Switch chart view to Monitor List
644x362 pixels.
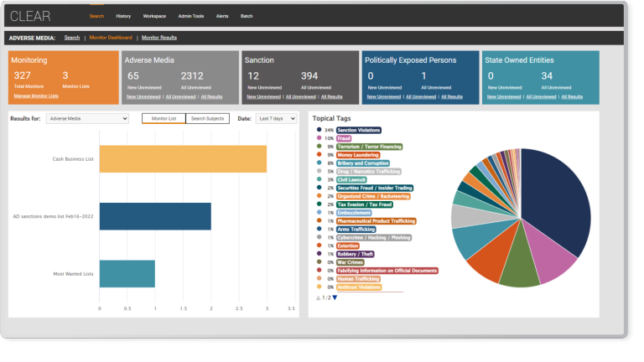pos(164,119)
